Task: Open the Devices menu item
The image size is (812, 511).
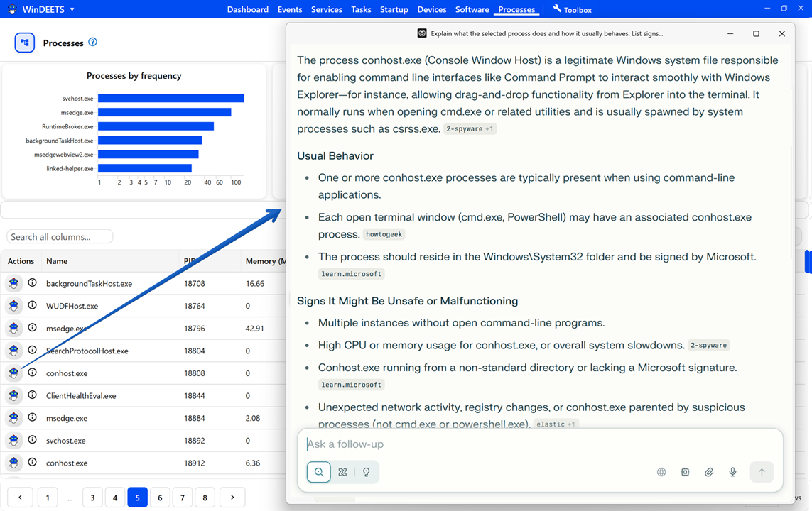Action: (x=431, y=9)
